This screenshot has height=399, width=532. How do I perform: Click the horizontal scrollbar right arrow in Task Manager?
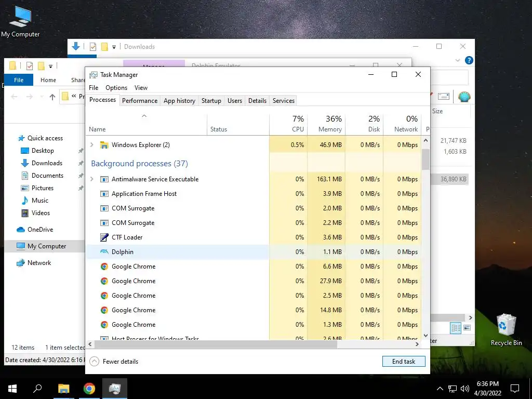click(x=417, y=344)
